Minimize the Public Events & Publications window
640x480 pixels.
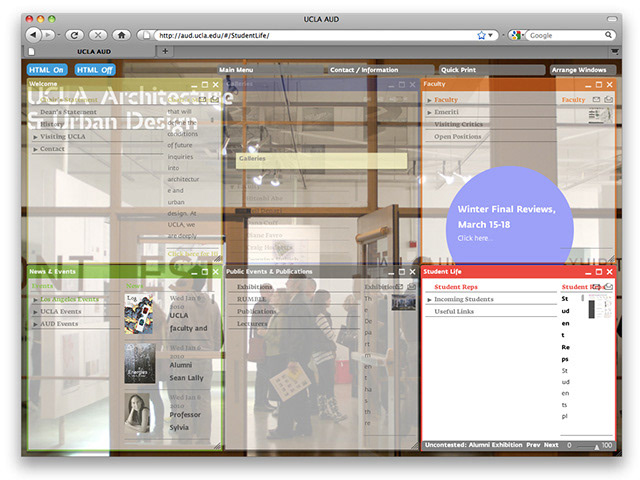[x=391, y=272]
